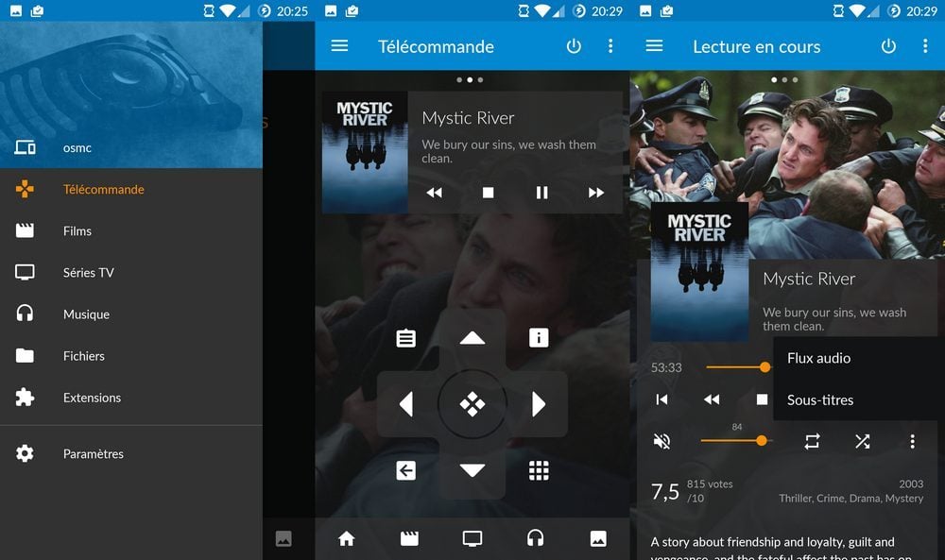Tap the page indicator dots in Télécommande
This screenshot has width=945, height=560.
(470, 79)
